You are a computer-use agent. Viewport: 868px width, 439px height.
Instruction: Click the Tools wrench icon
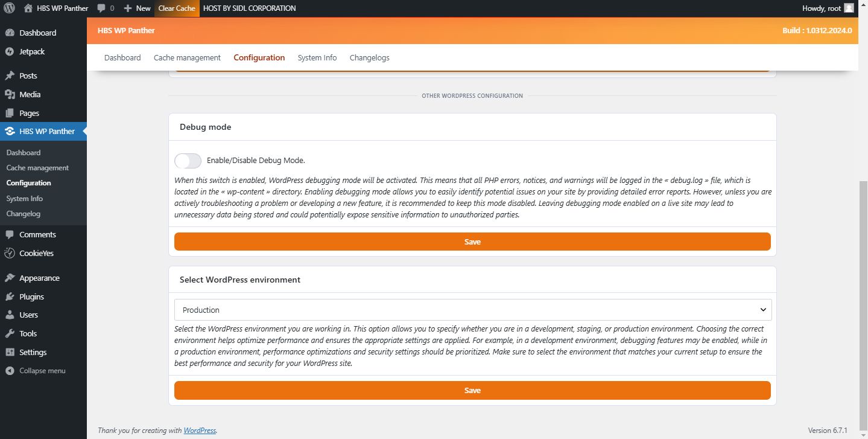tap(10, 333)
